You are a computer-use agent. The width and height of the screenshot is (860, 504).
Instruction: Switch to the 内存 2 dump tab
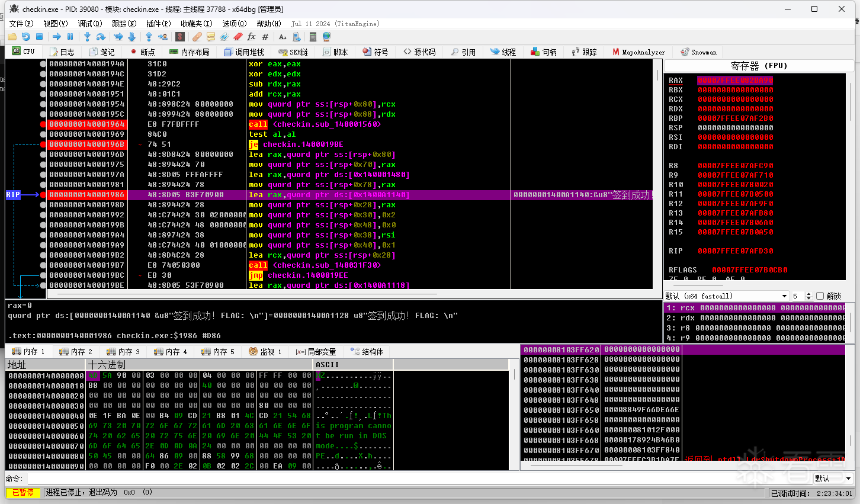tap(76, 352)
